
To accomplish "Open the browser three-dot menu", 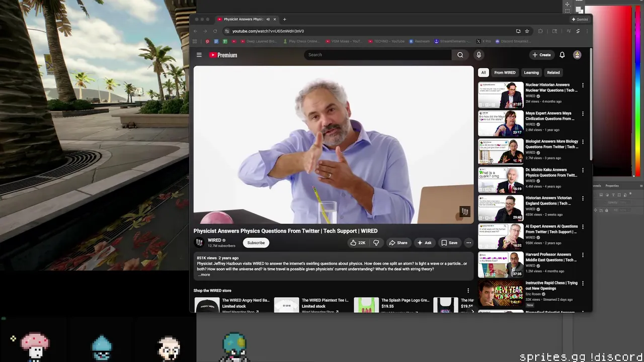I will pyautogui.click(x=587, y=31).
